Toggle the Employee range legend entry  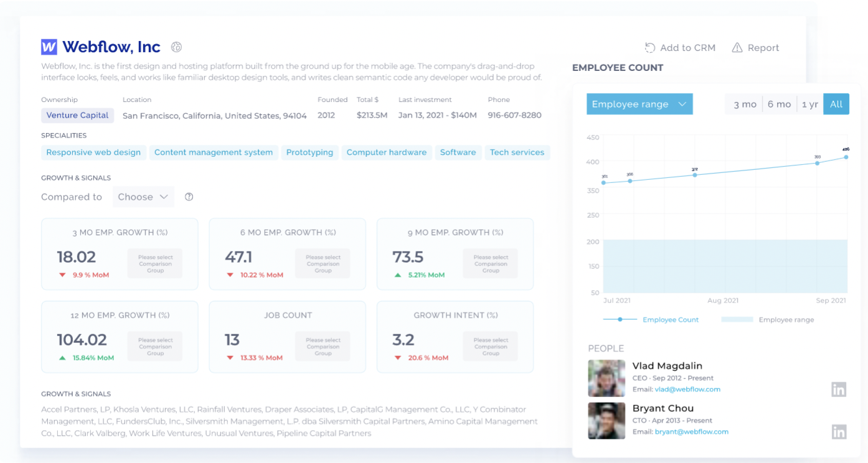[x=767, y=319]
